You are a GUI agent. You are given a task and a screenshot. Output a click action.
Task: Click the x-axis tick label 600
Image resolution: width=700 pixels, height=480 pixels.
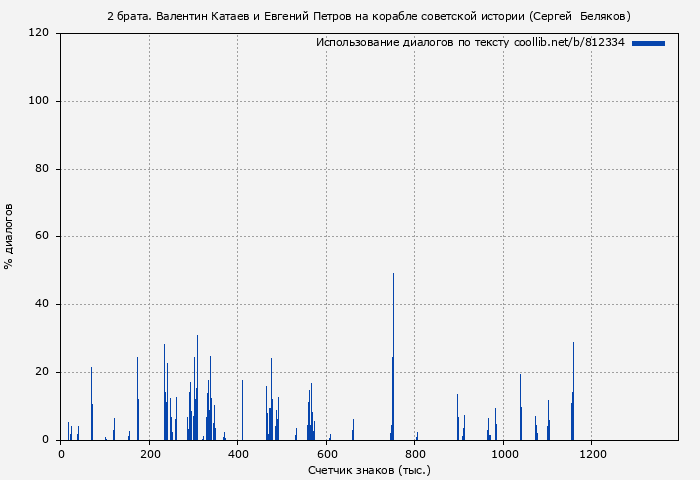coord(327,454)
